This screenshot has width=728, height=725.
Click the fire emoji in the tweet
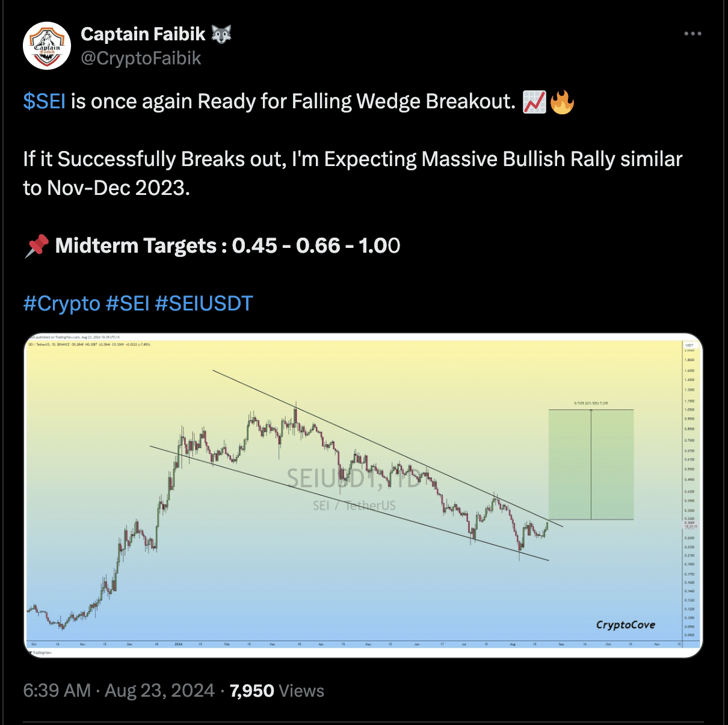[562, 102]
